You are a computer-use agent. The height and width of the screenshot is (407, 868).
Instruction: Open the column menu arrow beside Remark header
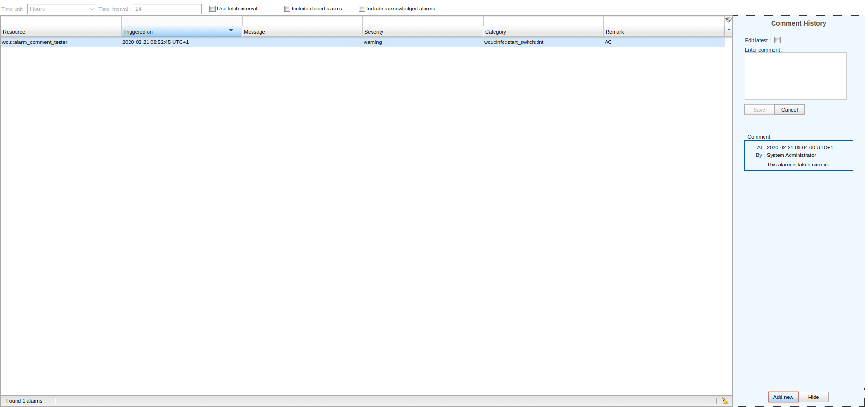point(729,30)
